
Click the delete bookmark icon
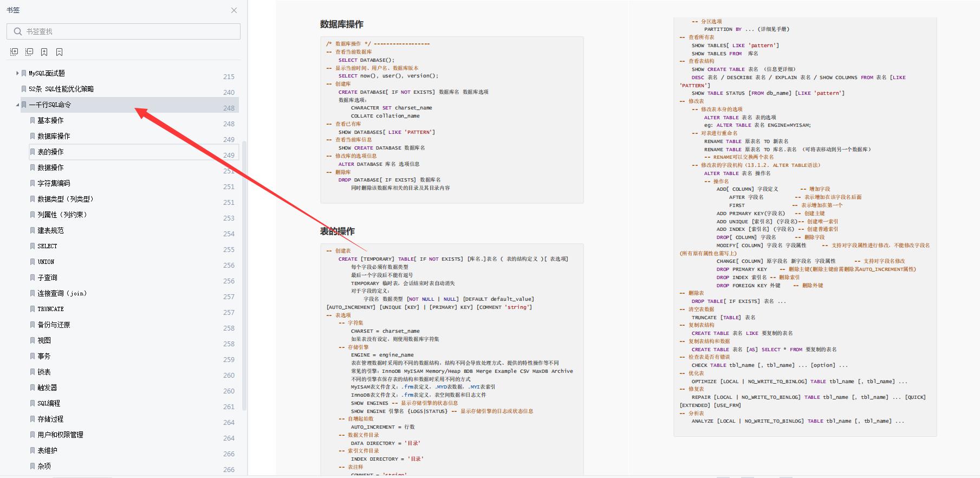[x=60, y=52]
